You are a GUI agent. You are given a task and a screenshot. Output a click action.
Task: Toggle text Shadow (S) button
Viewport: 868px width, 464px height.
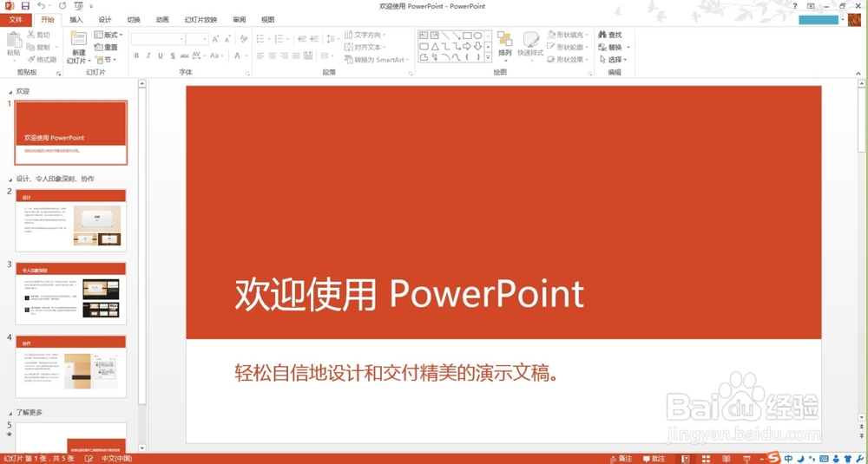[x=173, y=56]
